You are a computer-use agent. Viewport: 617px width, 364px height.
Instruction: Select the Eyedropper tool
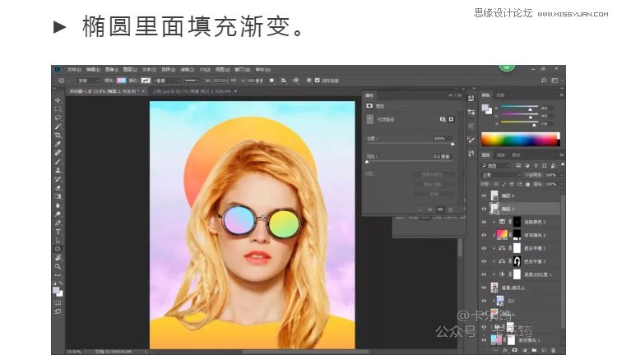[58, 144]
